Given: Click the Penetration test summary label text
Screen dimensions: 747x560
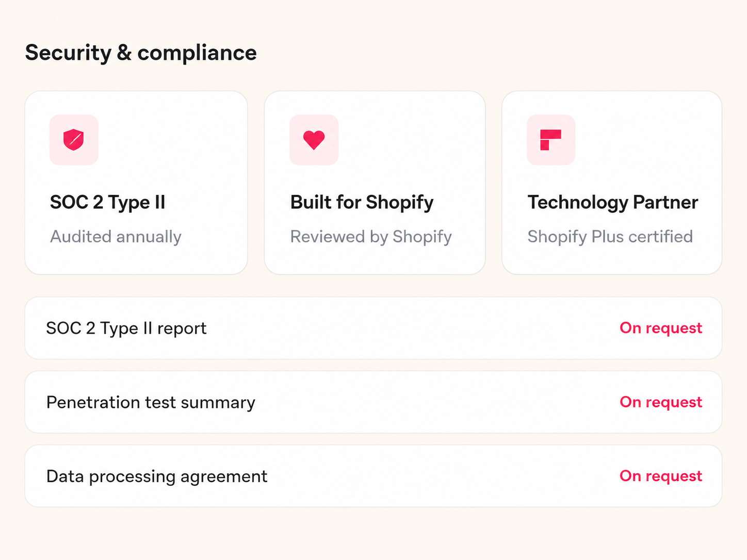Looking at the screenshot, I should click(x=151, y=402).
